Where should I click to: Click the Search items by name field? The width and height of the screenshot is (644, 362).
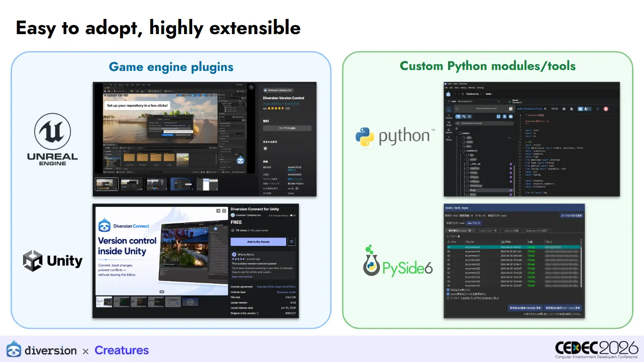pyautogui.click(x=484, y=123)
